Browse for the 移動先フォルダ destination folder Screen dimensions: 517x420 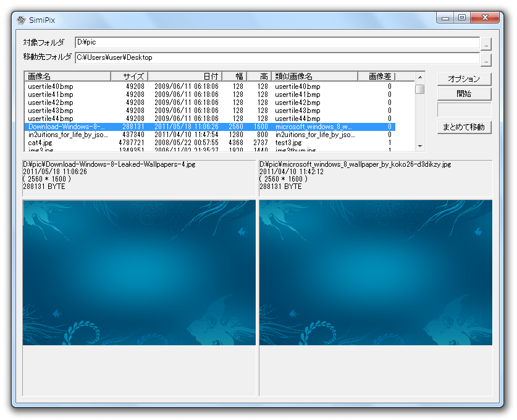point(486,60)
